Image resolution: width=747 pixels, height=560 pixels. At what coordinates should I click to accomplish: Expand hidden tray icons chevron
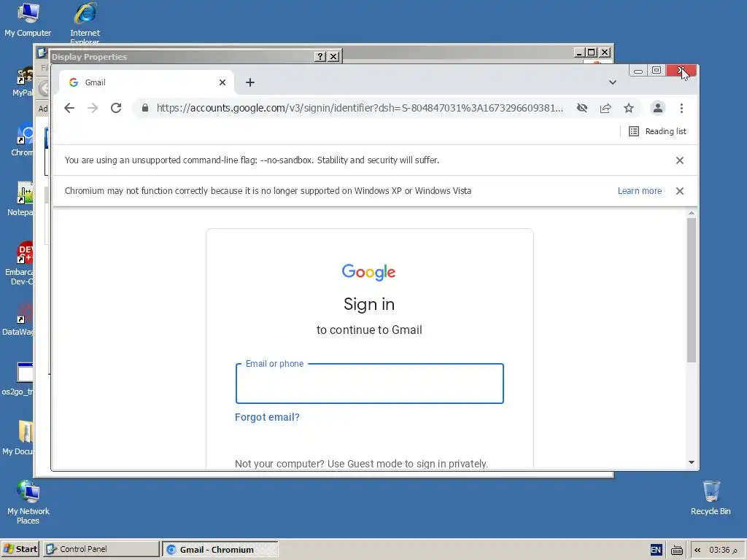coord(697,550)
